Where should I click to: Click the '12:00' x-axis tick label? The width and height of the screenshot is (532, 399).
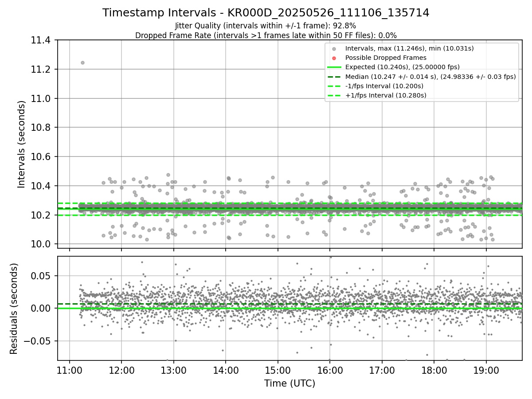(121, 371)
